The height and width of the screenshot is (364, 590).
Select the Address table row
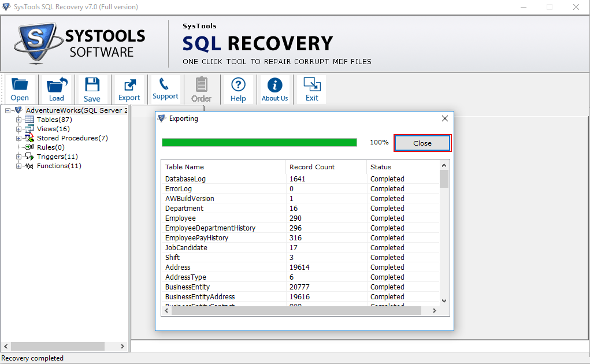tap(300, 267)
